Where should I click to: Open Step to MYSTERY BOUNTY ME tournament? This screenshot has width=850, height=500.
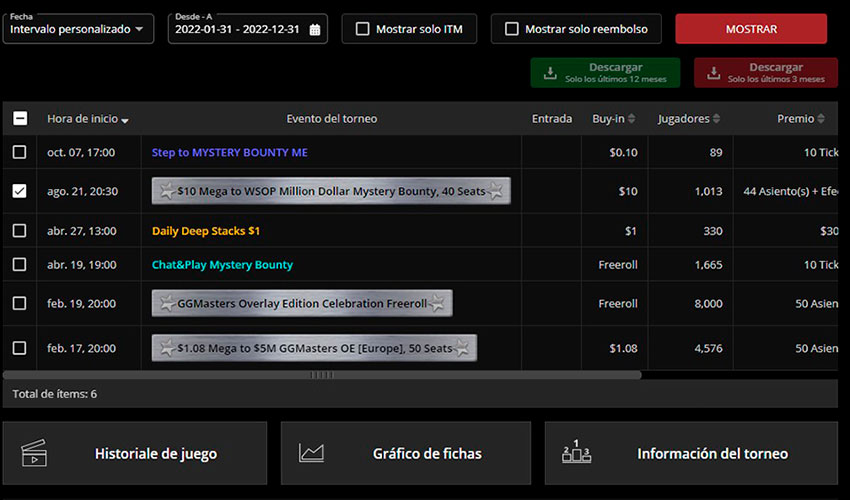pyautogui.click(x=229, y=152)
